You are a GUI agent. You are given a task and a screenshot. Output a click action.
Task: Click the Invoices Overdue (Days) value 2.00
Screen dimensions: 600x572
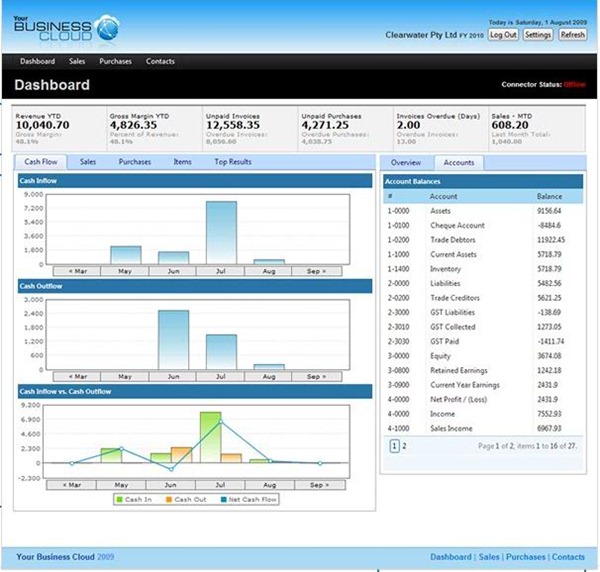(x=408, y=125)
